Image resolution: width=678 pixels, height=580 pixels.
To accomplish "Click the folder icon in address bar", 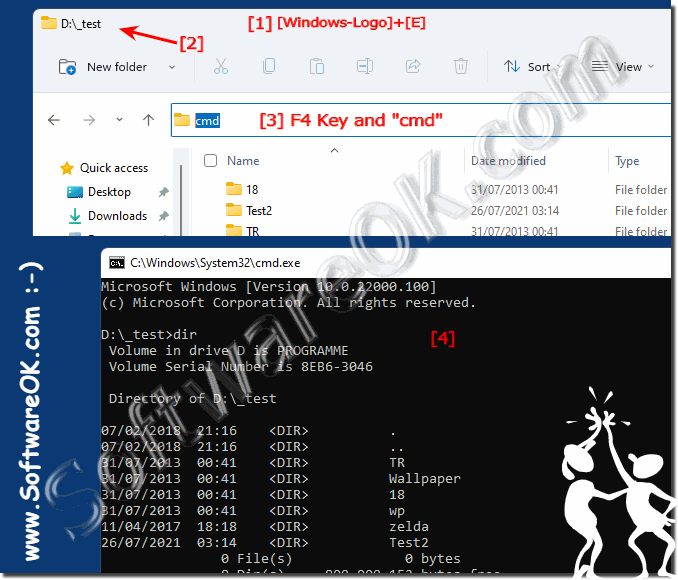I will click(182, 120).
